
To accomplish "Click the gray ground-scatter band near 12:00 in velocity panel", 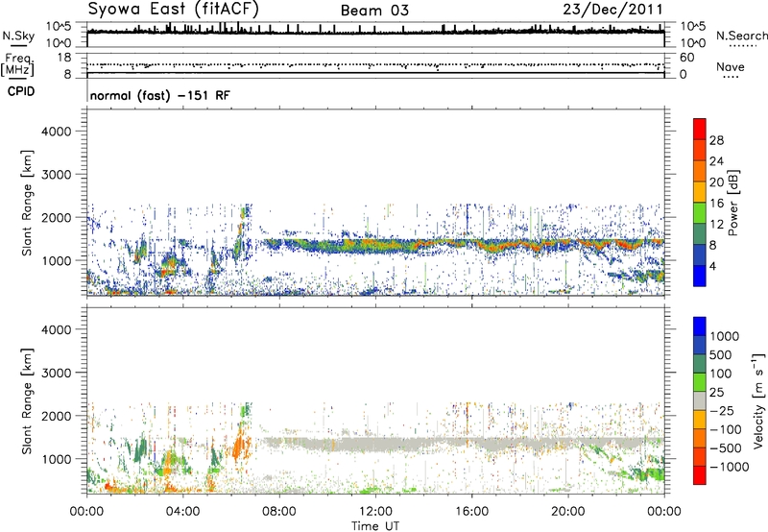I will click(375, 445).
